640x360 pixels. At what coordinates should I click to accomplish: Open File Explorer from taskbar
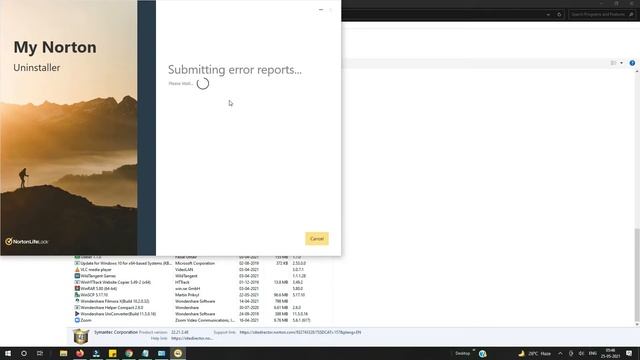coord(63,353)
